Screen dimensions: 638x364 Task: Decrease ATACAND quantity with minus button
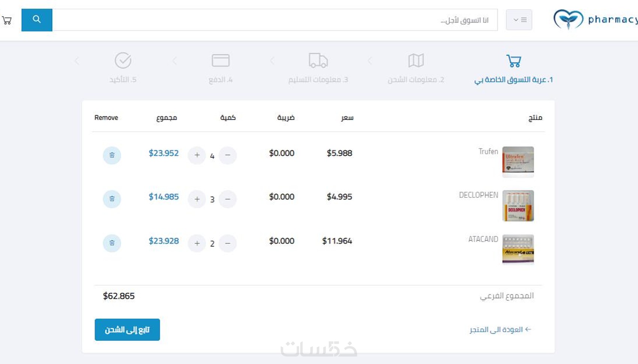pyautogui.click(x=227, y=243)
